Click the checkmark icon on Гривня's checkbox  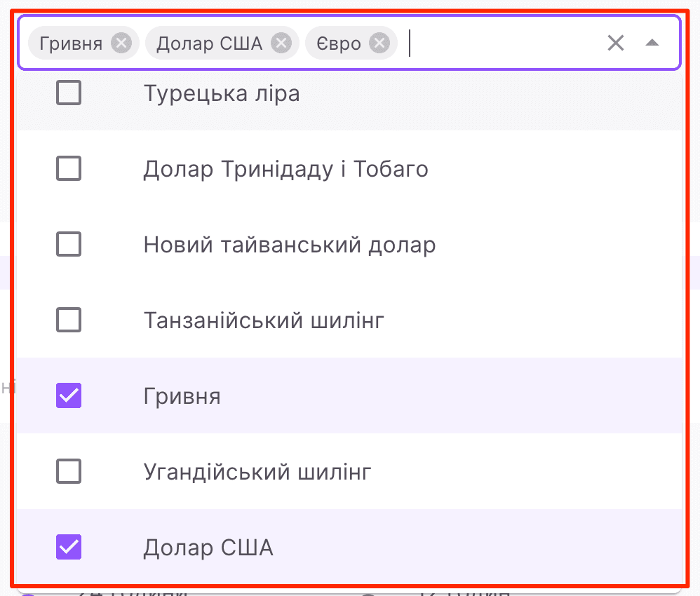pyautogui.click(x=68, y=395)
